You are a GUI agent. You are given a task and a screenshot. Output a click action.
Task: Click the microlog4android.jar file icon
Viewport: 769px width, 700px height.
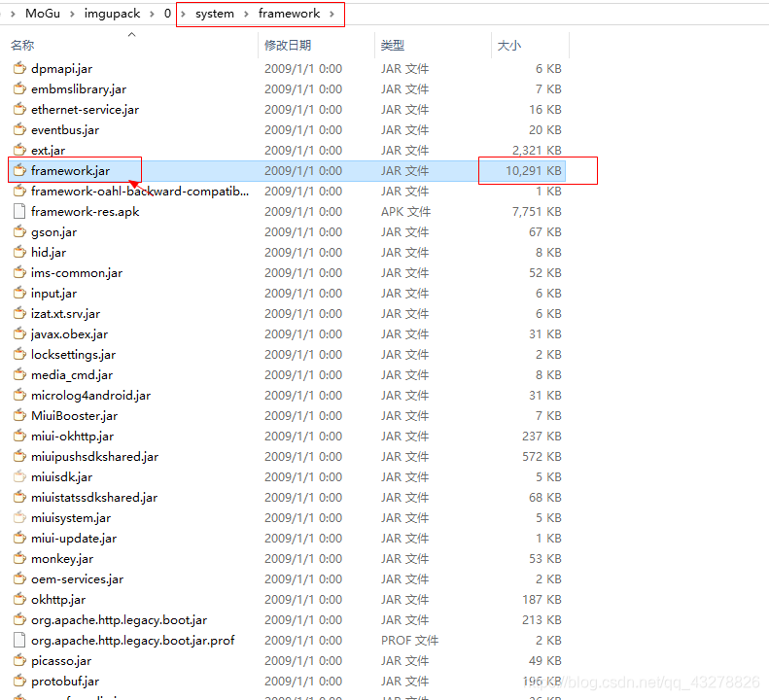19,395
